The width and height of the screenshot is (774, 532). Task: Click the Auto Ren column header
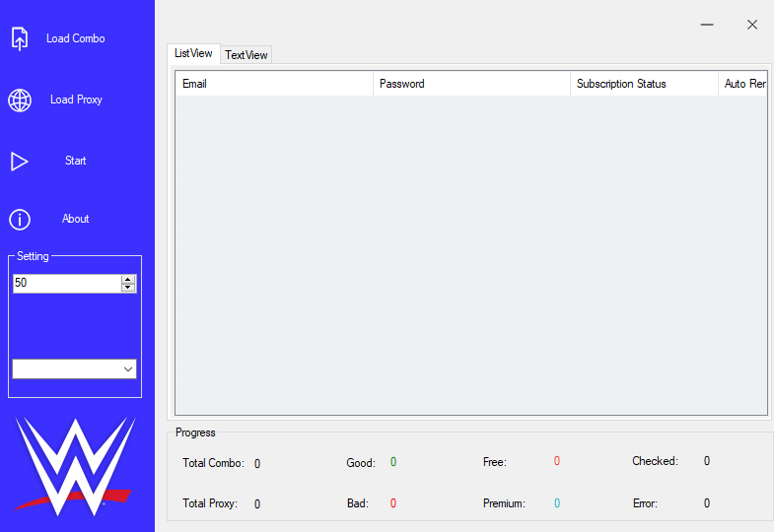point(742,84)
